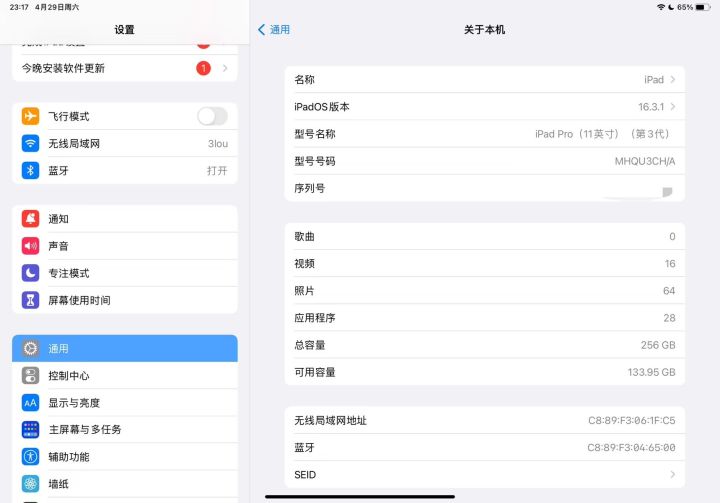Tap the 总容量 value 256 GB
The width and height of the screenshot is (720, 503).
658,345
